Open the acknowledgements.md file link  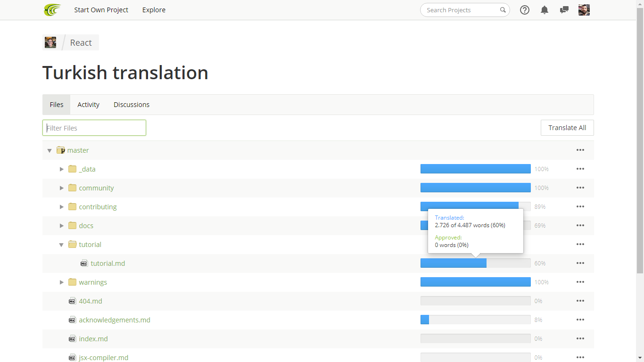pyautogui.click(x=115, y=320)
